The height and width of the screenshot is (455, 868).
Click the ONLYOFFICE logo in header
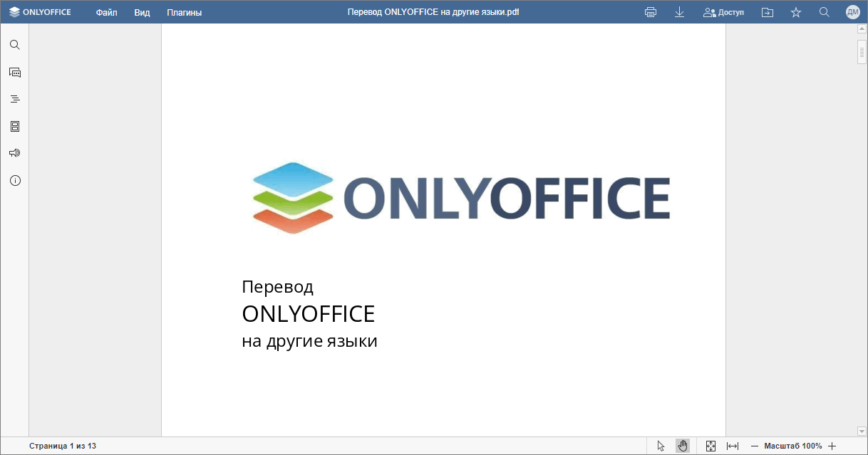pyautogui.click(x=40, y=12)
